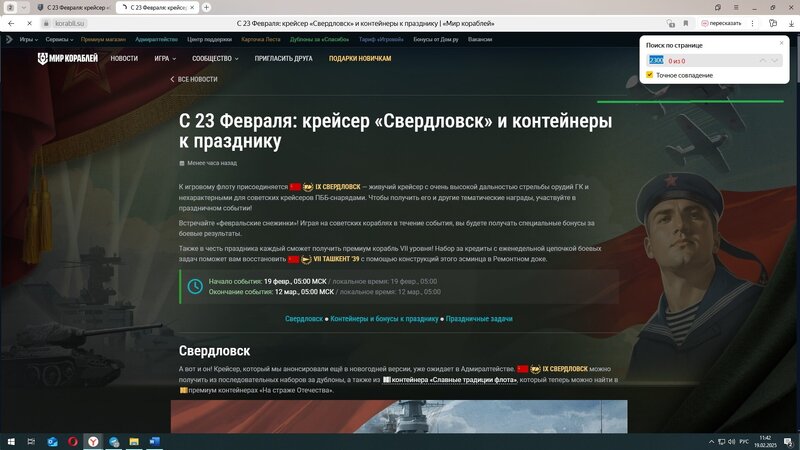800x450 pixels.
Task: Click the 'пересказать' summarize button
Action: pos(721,23)
